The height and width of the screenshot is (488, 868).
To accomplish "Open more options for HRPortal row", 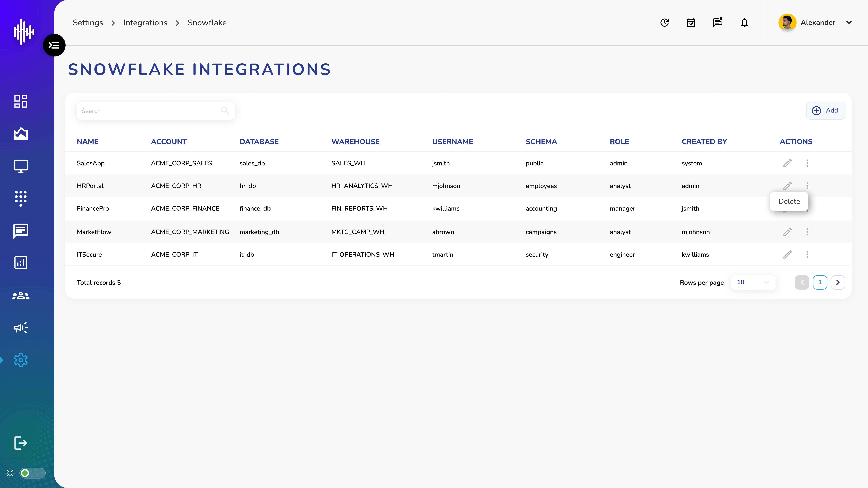I will pos(807,186).
